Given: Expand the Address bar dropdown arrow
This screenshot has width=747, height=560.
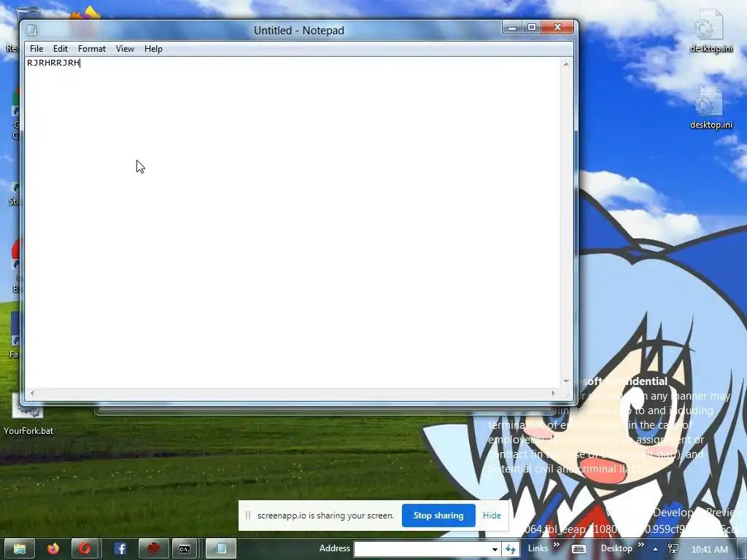Looking at the screenshot, I should click(495, 549).
